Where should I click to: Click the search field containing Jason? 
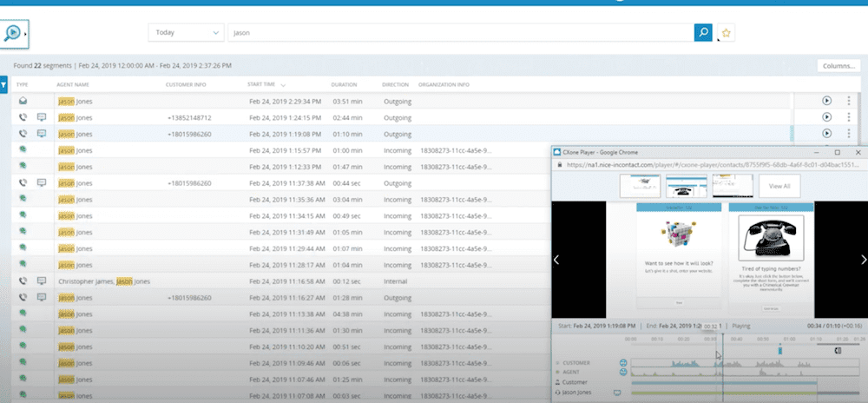coord(461,33)
